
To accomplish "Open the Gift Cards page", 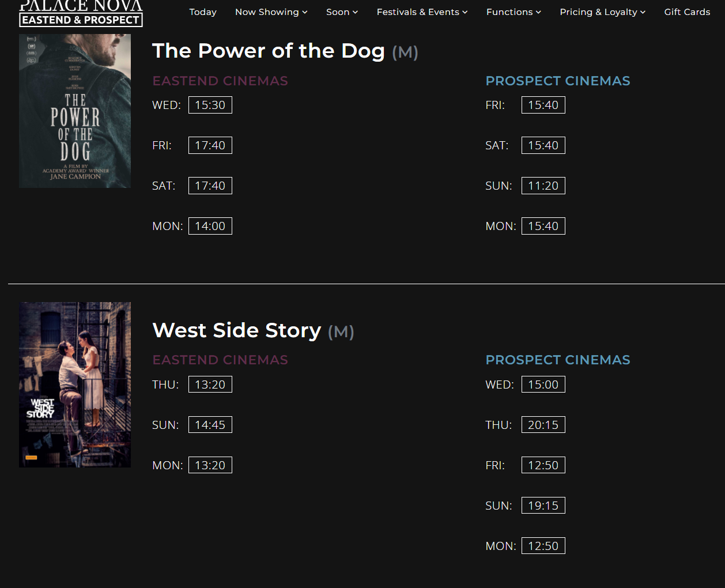I will pos(687,12).
